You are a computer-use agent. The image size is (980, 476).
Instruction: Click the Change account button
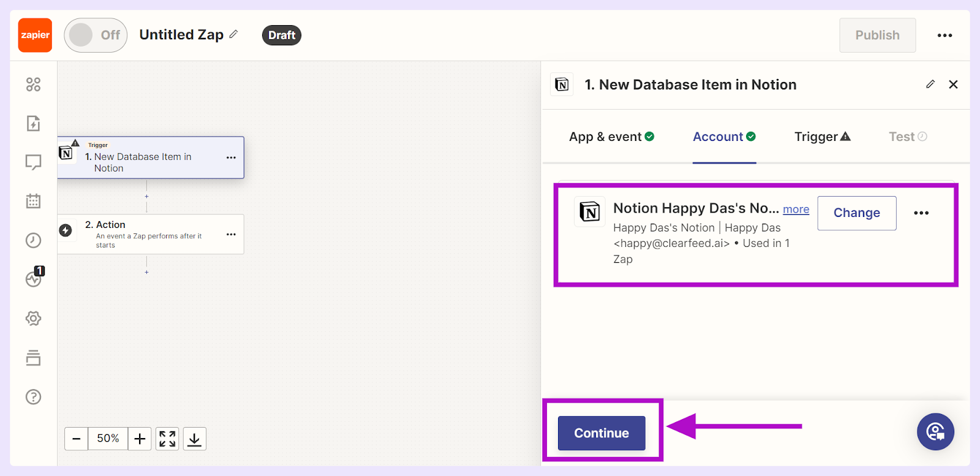pos(857,213)
